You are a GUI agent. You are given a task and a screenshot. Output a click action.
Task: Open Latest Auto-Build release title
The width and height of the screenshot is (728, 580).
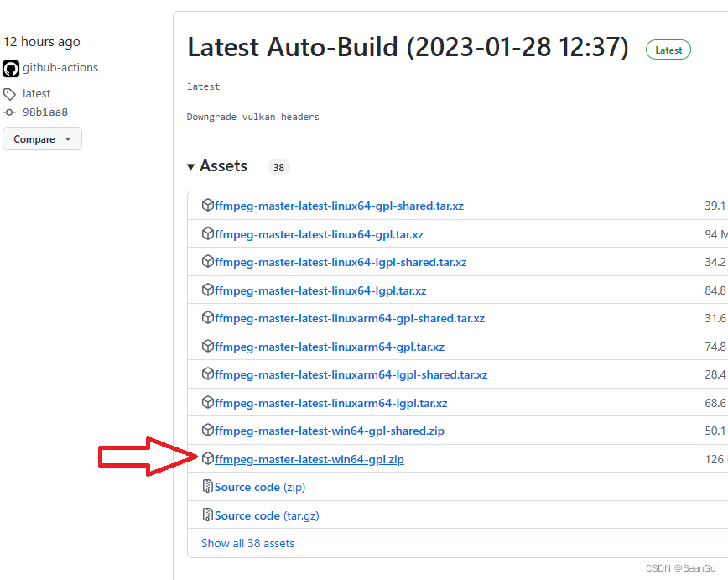pyautogui.click(x=408, y=47)
